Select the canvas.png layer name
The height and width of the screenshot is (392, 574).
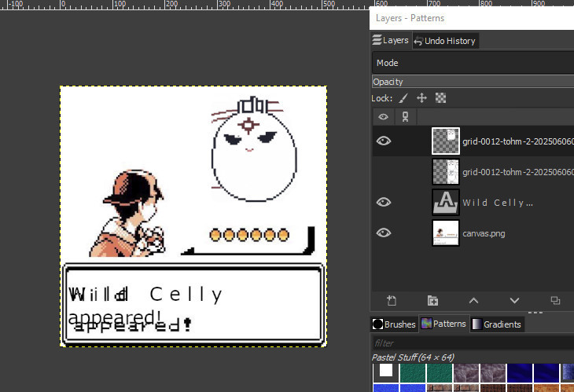(x=484, y=233)
